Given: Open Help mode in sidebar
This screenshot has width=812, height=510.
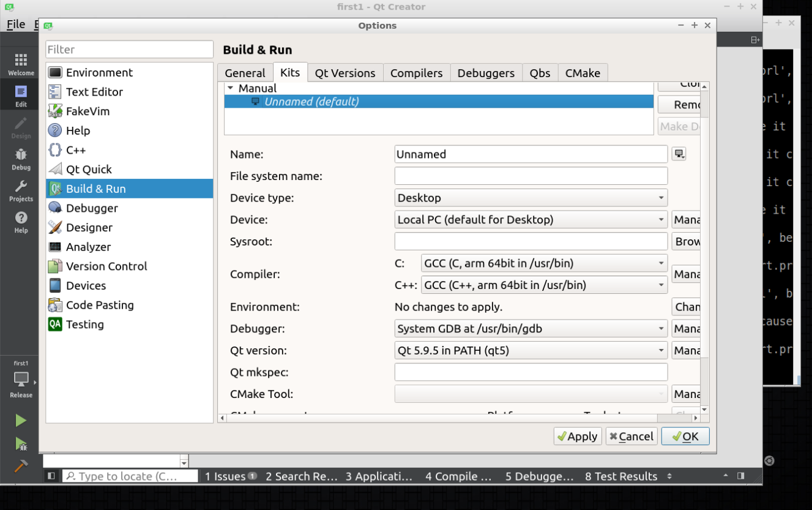Looking at the screenshot, I should 21,222.
